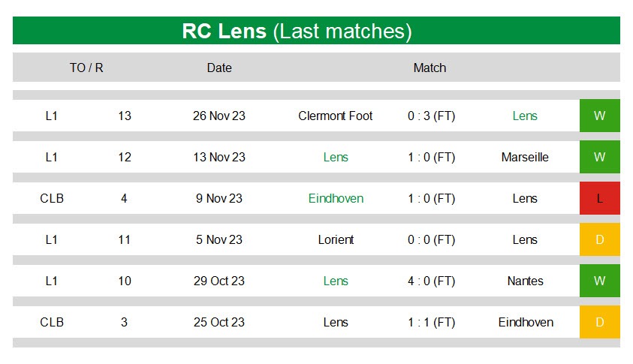Select the yellow D badge for Lorient match

click(599, 239)
